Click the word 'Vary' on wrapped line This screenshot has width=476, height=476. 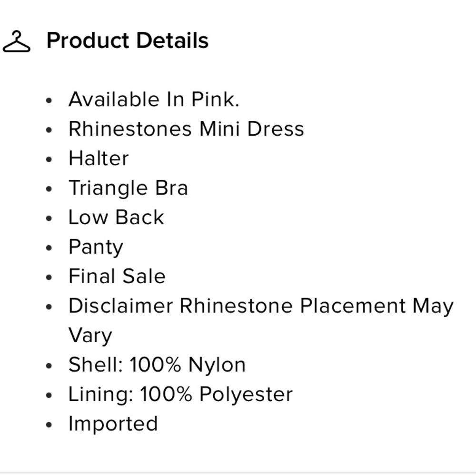coord(90,335)
